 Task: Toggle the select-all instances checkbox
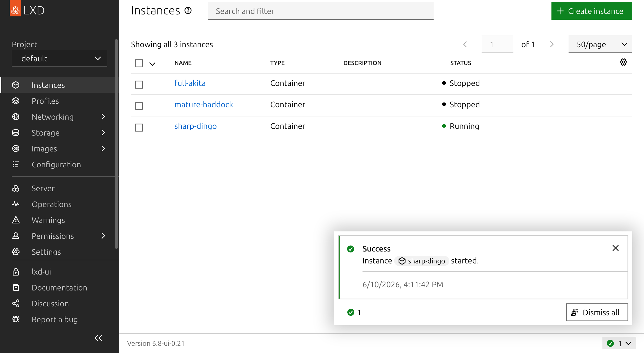tap(139, 63)
